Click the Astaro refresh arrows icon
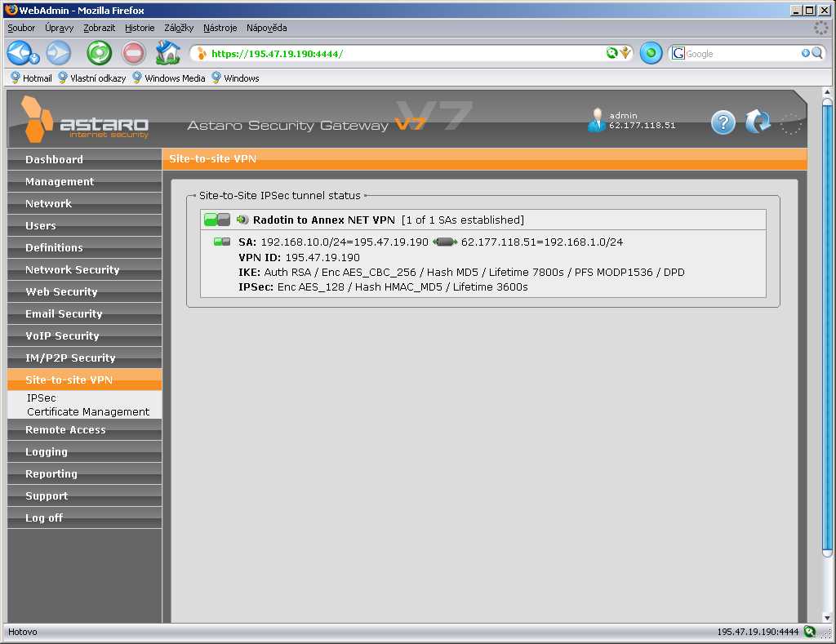836x644 pixels. coord(758,122)
